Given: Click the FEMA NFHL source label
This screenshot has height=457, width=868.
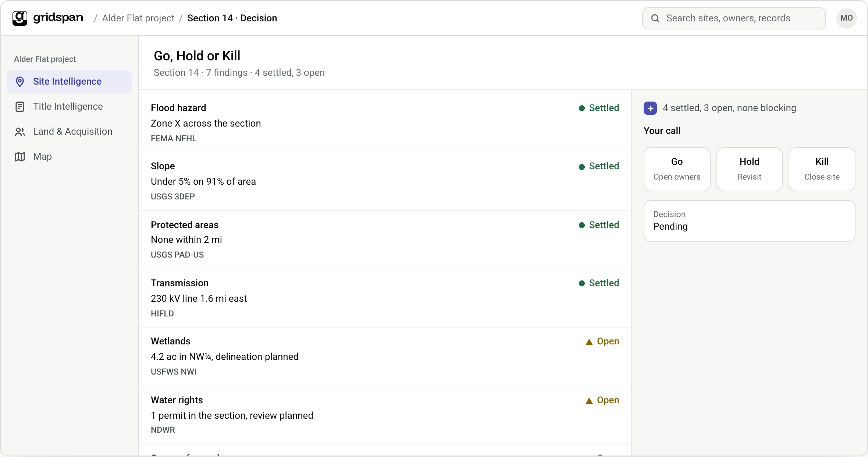Looking at the screenshot, I should [174, 138].
